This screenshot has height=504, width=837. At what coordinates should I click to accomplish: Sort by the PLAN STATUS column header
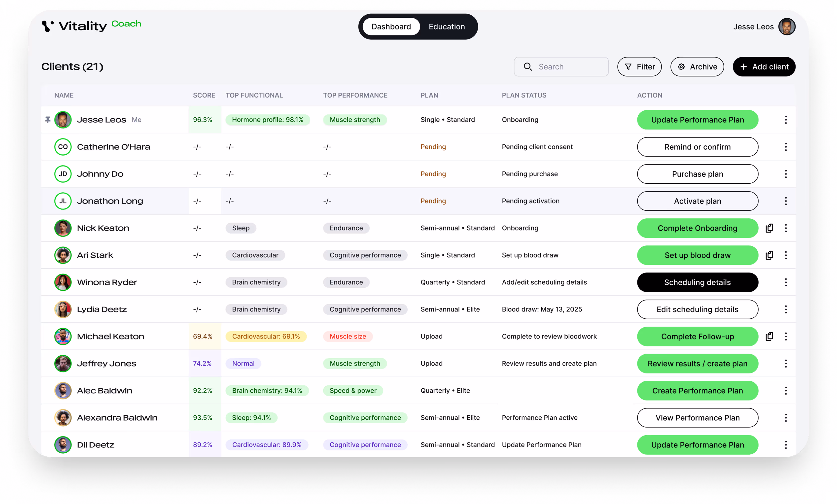point(524,95)
